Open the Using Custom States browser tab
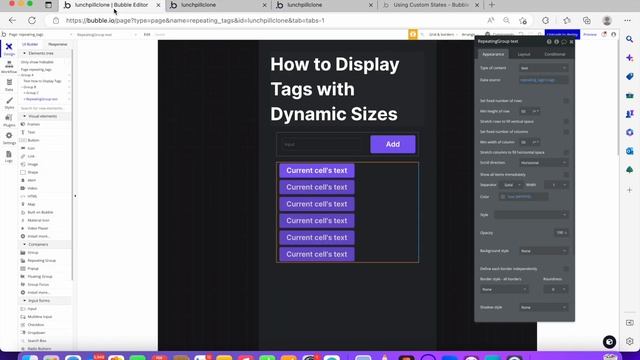The width and height of the screenshot is (640, 360). 431,5
